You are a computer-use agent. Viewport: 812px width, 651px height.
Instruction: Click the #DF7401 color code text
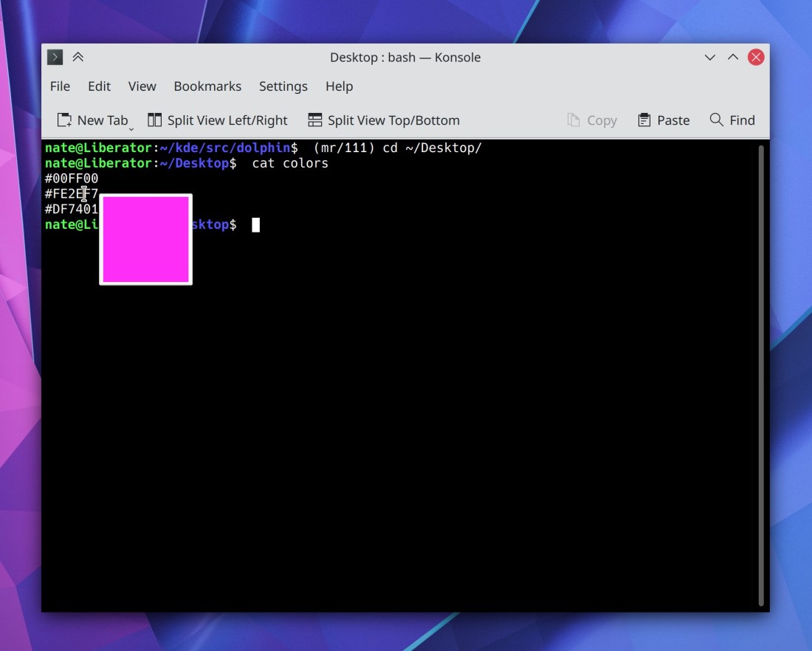pyautogui.click(x=72, y=210)
